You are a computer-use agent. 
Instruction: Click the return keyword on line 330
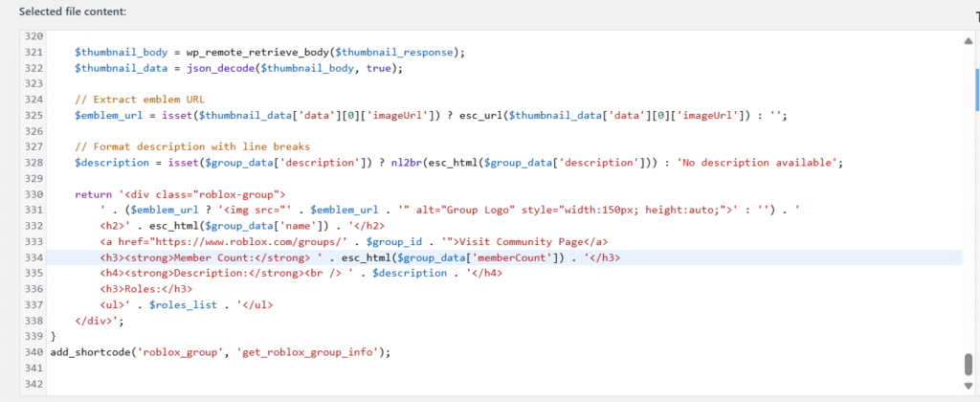coord(93,194)
